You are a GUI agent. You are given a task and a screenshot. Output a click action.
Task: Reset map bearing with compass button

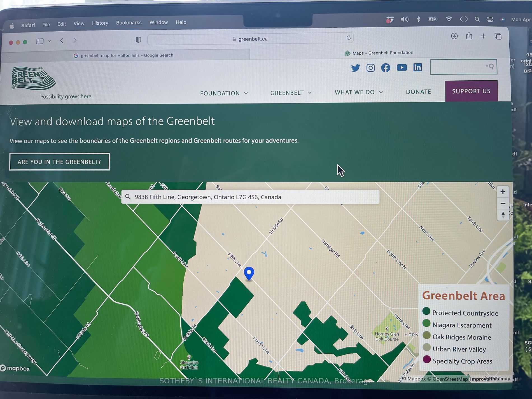click(503, 215)
